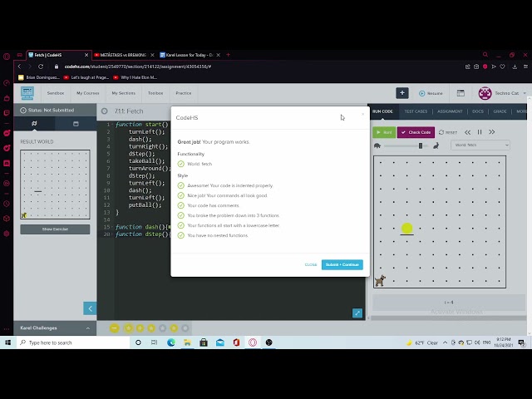The width and height of the screenshot is (532, 399).
Task: Click the CodeHS home logo icon
Action: pos(27,93)
